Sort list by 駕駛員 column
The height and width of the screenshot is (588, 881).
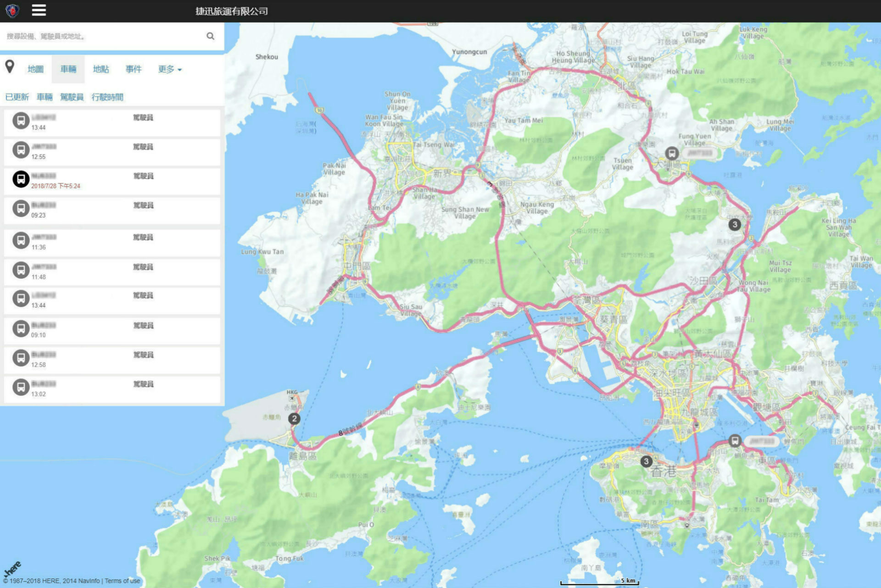tap(72, 97)
